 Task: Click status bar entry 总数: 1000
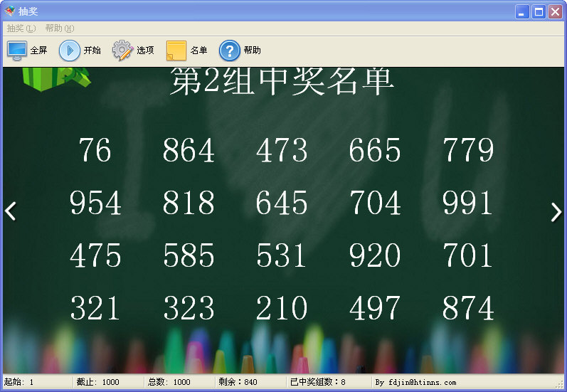pos(169,382)
